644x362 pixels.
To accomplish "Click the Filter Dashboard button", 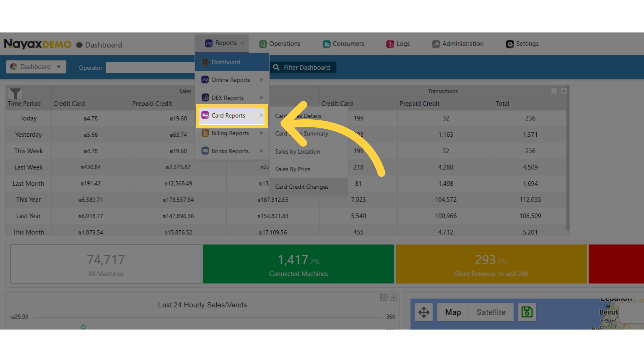I will pyautogui.click(x=302, y=67).
